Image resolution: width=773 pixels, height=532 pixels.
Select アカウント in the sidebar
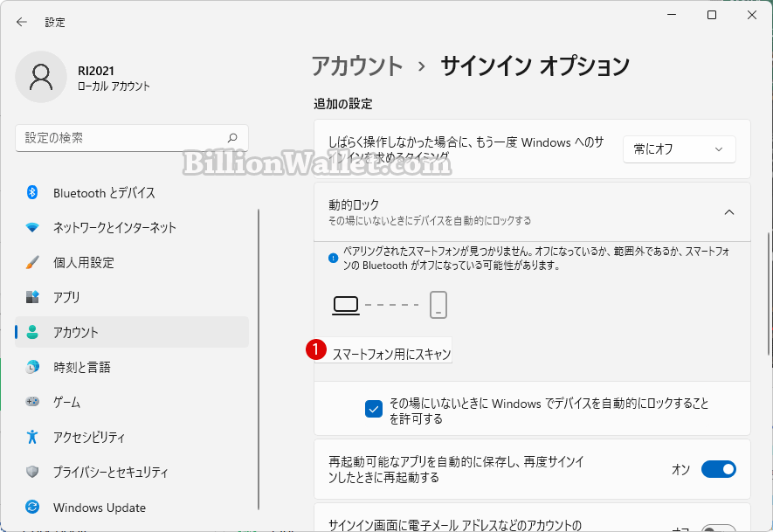(132, 332)
